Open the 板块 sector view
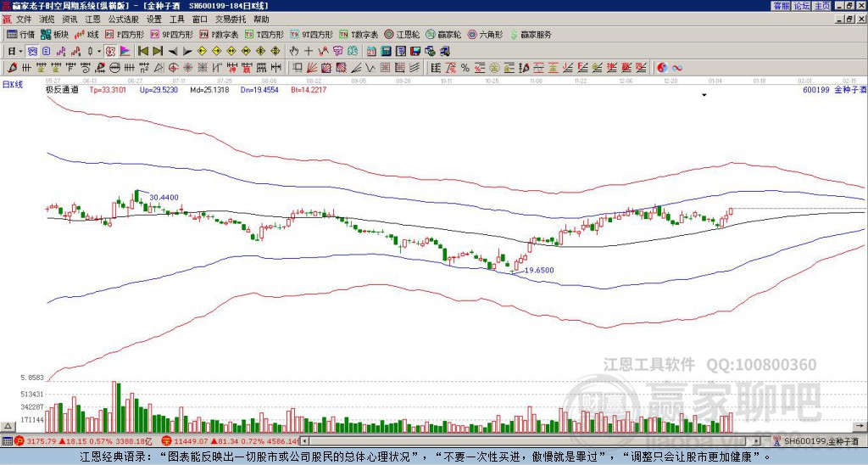This screenshot has height=465, width=868. (x=54, y=34)
